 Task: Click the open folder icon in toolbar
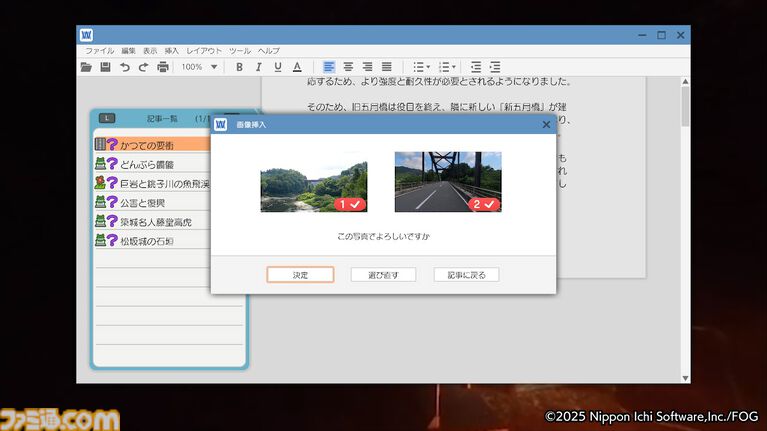click(x=87, y=67)
